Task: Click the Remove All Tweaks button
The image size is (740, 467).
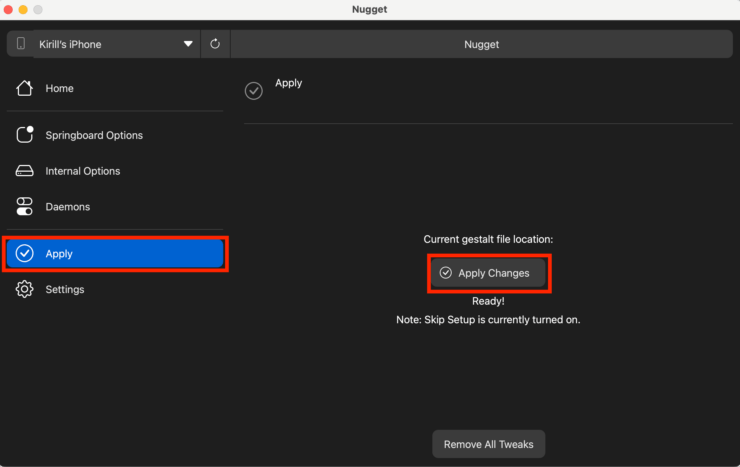Action: tap(489, 444)
